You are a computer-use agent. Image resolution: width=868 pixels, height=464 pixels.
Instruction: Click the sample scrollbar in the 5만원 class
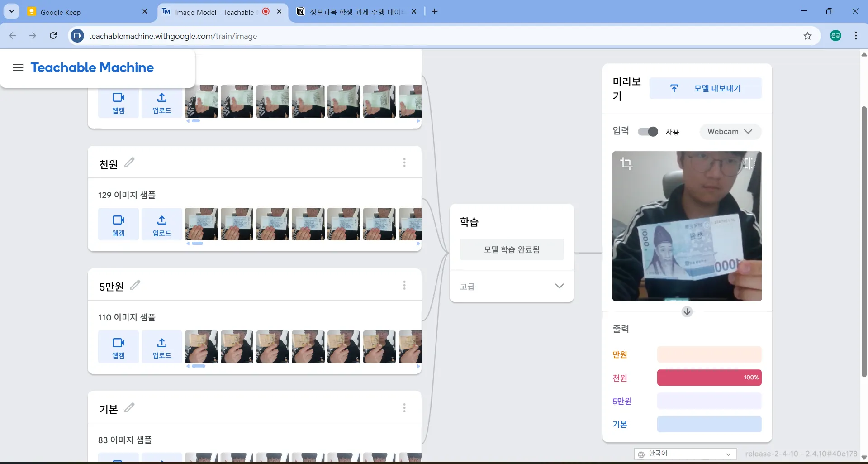(199, 366)
